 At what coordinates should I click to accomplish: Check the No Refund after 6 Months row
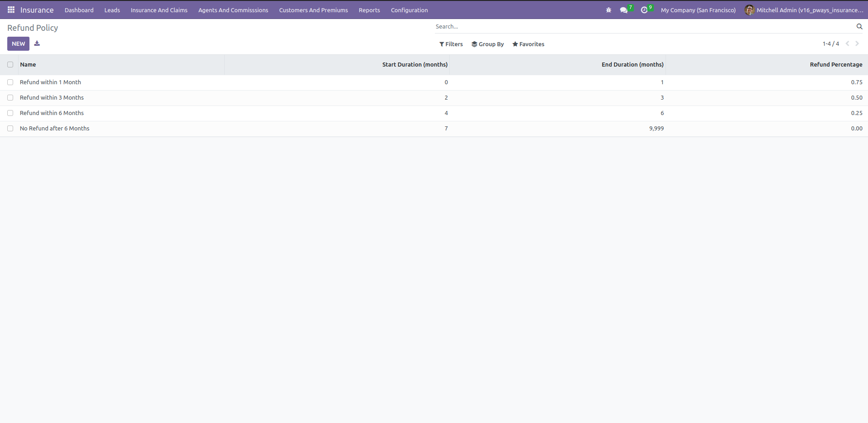(x=10, y=129)
